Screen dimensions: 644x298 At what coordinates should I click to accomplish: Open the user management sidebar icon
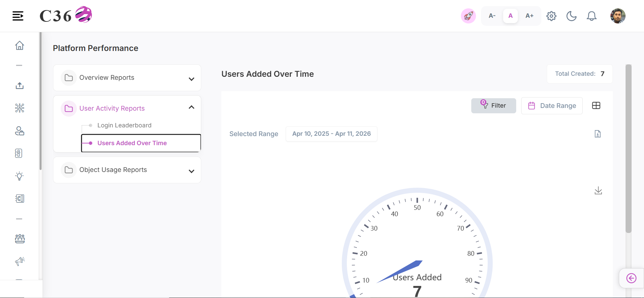[19, 131]
